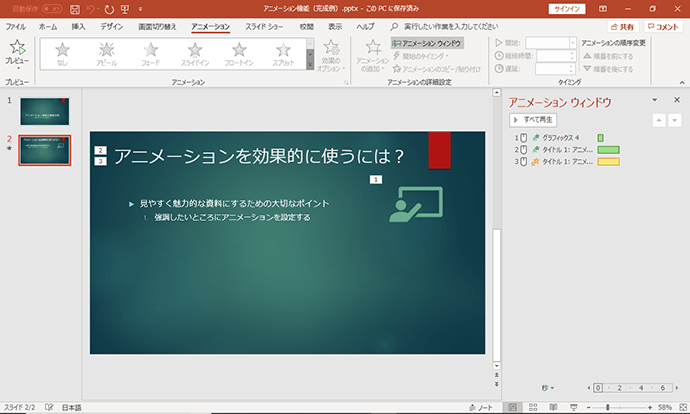Collapse the ribbon with the chevron arrow
This screenshot has height=414, width=690.
coord(682,82)
